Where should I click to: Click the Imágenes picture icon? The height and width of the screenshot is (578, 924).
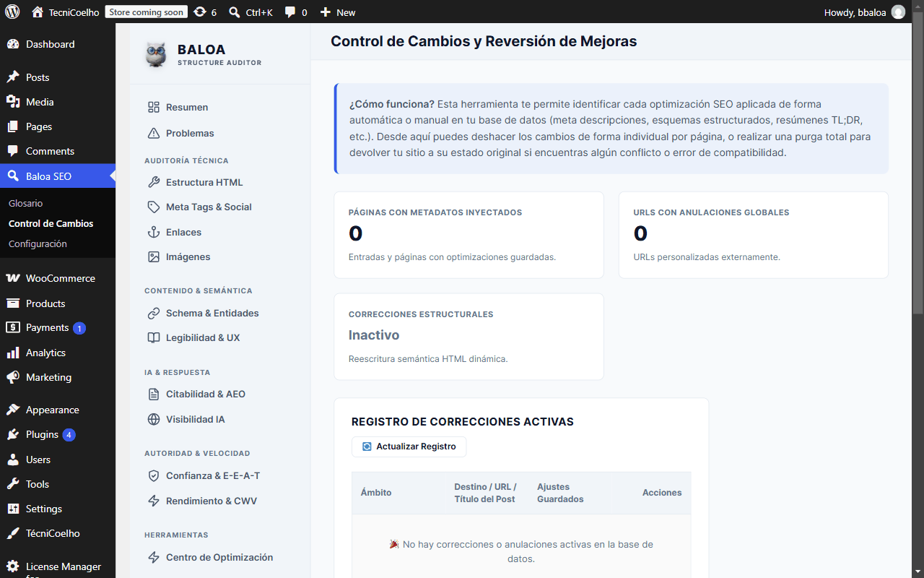click(153, 256)
